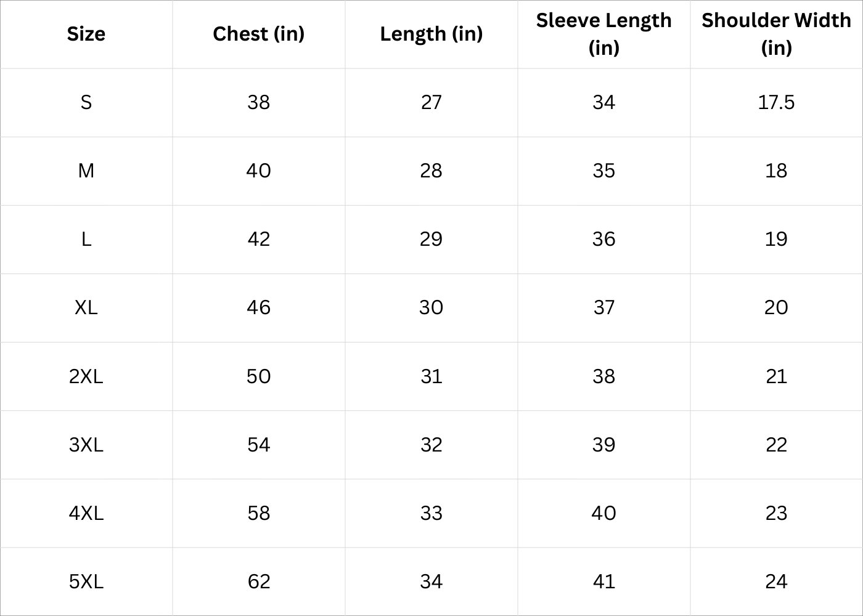Click sleeve length 36 for size L

tap(603, 239)
